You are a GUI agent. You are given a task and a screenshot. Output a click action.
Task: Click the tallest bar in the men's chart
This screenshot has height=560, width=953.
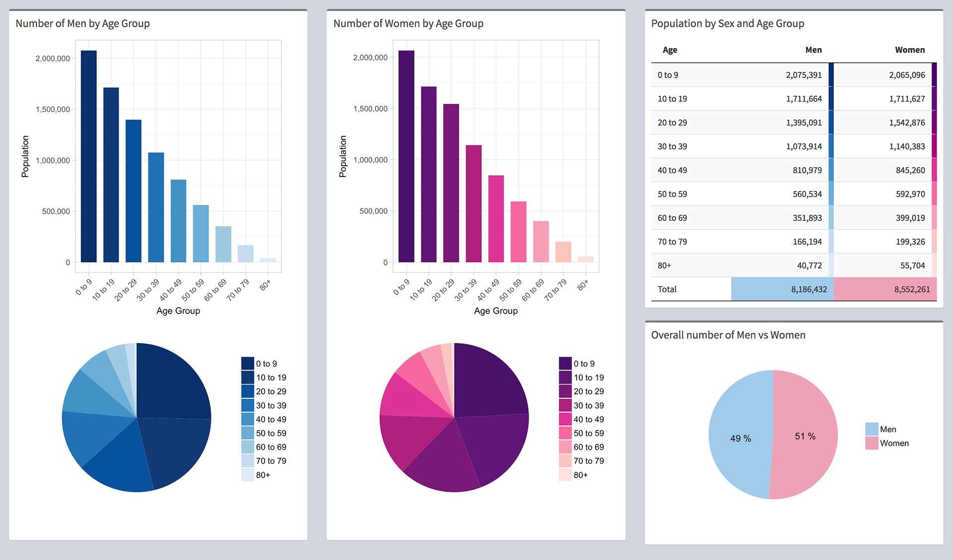88,156
